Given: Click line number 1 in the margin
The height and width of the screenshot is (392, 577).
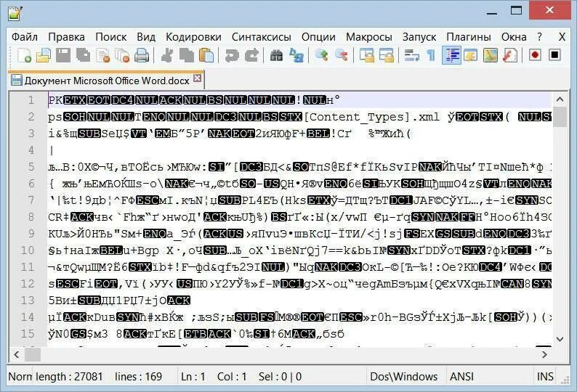Looking at the screenshot, I should [x=31, y=100].
